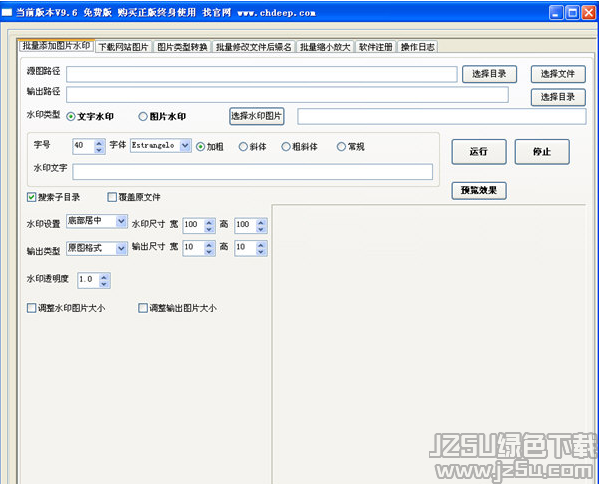Increase 水印尺寸 width value
Image resolution: width=599 pixels, height=484 pixels.
tap(209, 222)
